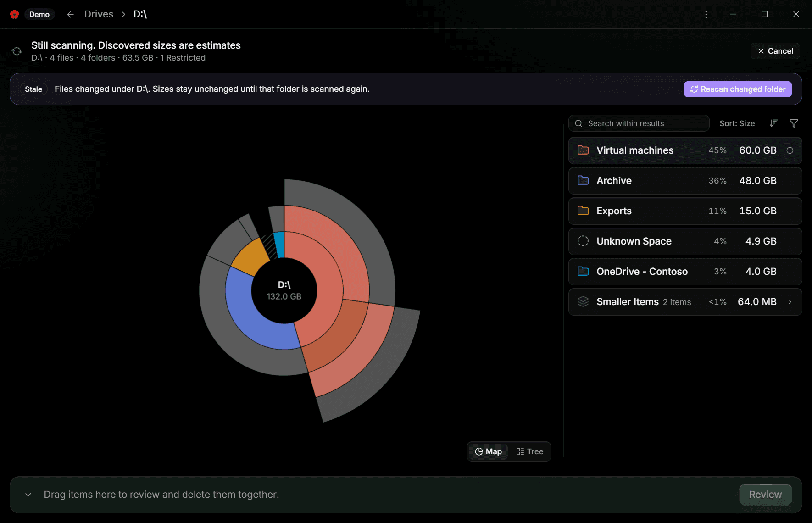Click the magnifier icon in the search box
This screenshot has height=523, width=812.
point(579,123)
